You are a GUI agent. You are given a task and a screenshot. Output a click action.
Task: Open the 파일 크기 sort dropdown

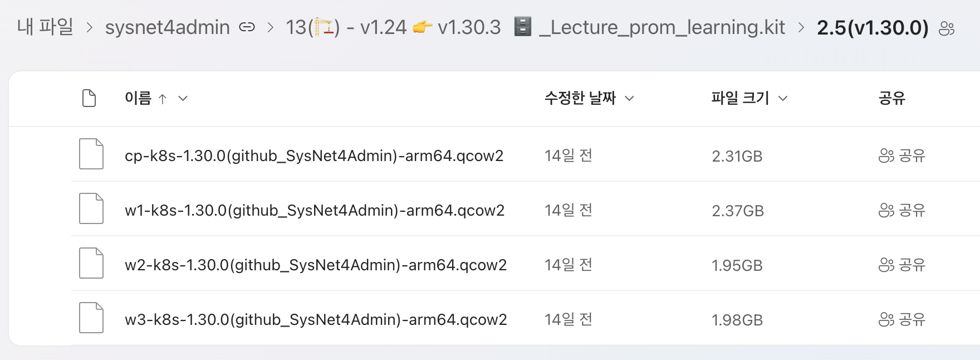point(783,99)
